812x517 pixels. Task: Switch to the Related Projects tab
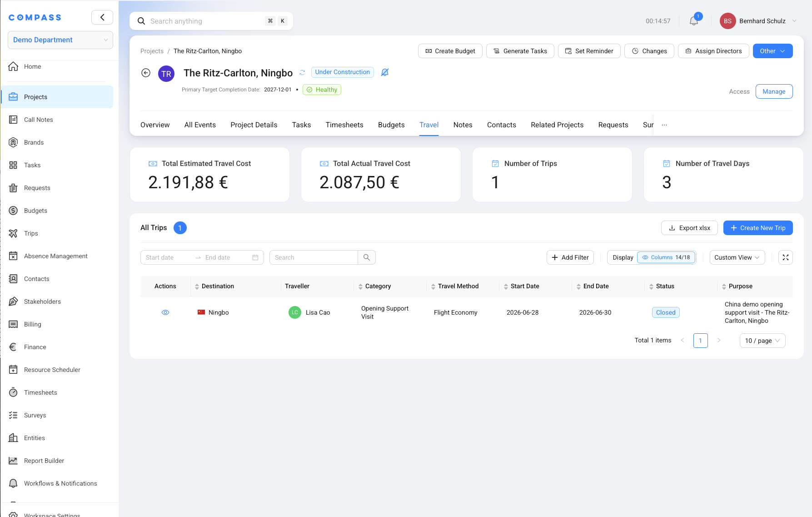[557, 125]
